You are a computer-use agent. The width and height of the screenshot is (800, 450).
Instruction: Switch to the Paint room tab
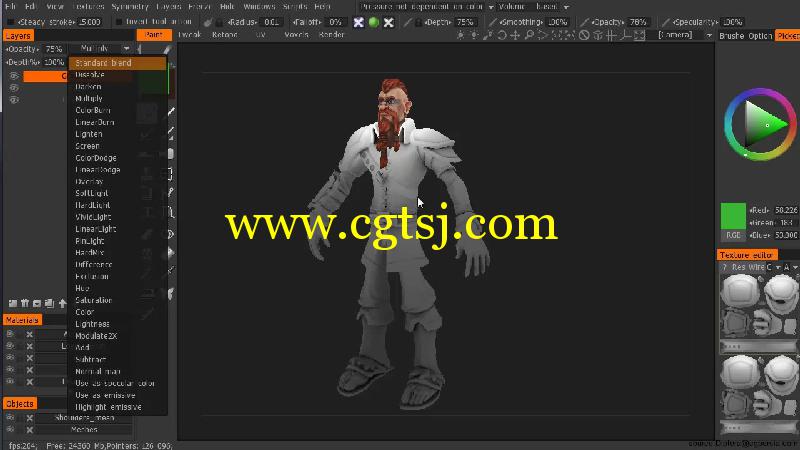coord(154,35)
